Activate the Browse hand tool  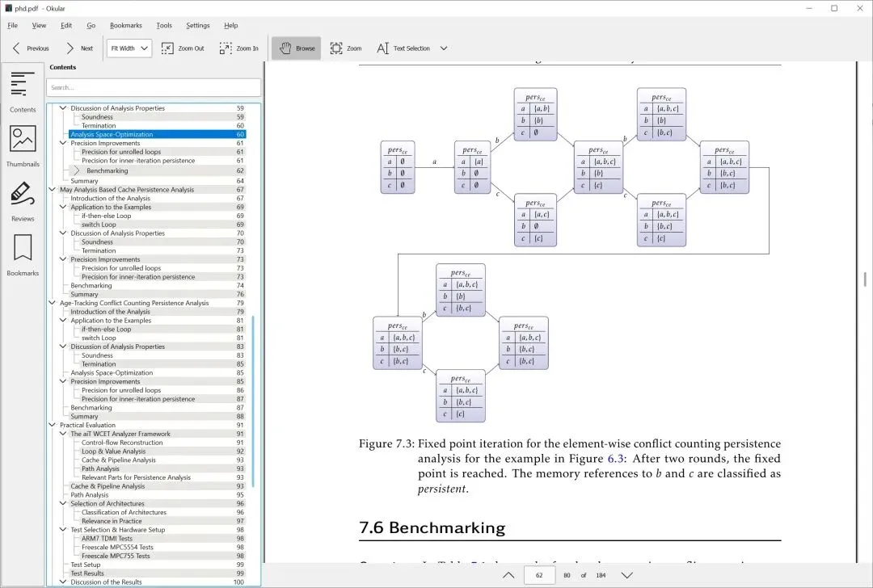[297, 48]
